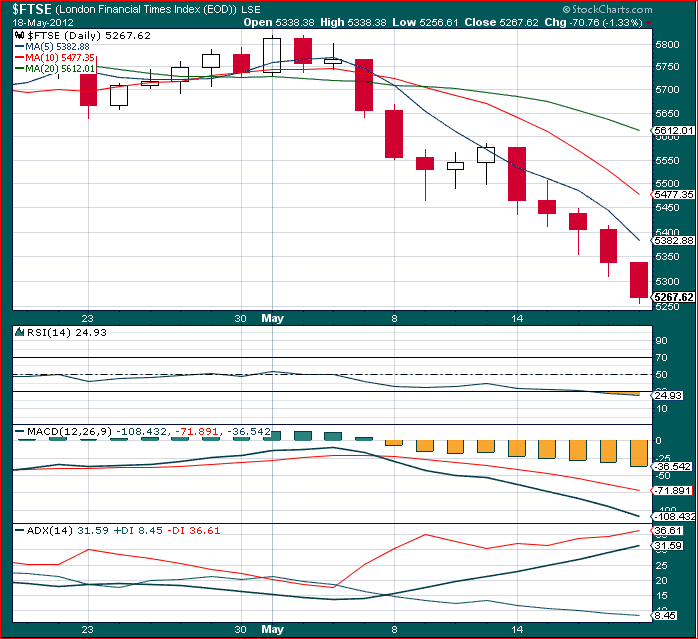The height and width of the screenshot is (639, 698).
Task: Click the London Financial Times Index (EOD) name
Action: point(146,9)
